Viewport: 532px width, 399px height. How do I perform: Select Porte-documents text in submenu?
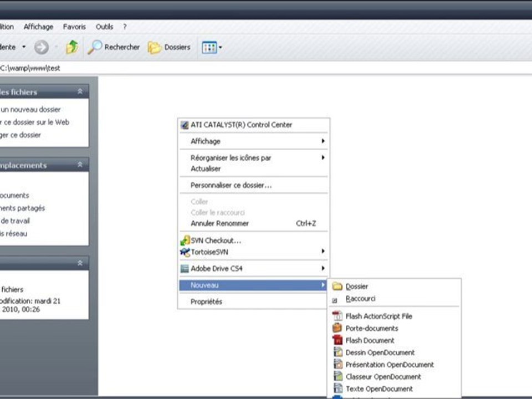(x=371, y=329)
